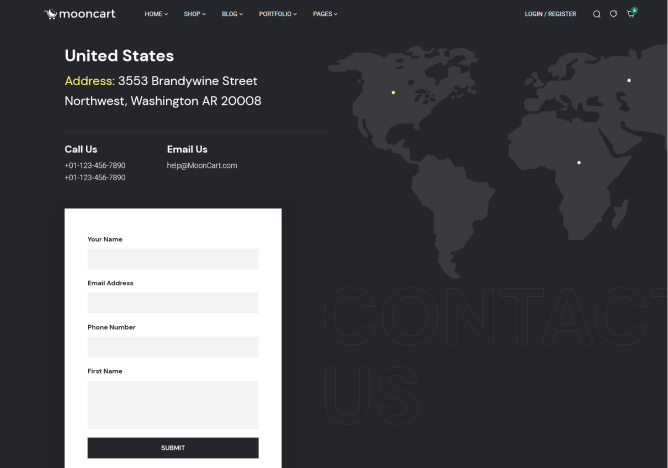
Task: Open the search icon in header
Action: (597, 14)
